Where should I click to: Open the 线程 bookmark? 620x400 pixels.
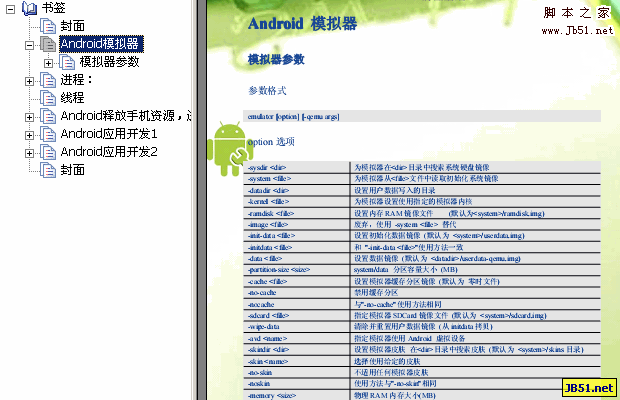(72, 98)
